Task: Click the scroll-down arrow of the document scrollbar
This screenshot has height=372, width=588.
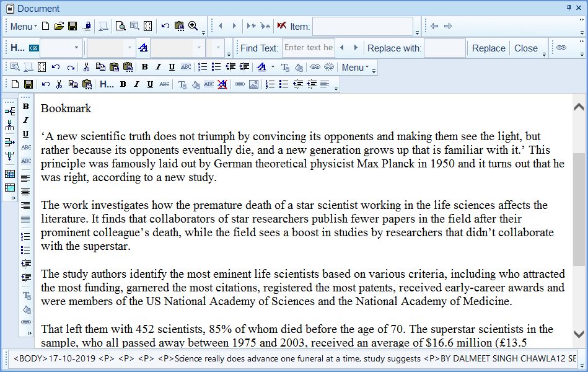Action: click(579, 334)
